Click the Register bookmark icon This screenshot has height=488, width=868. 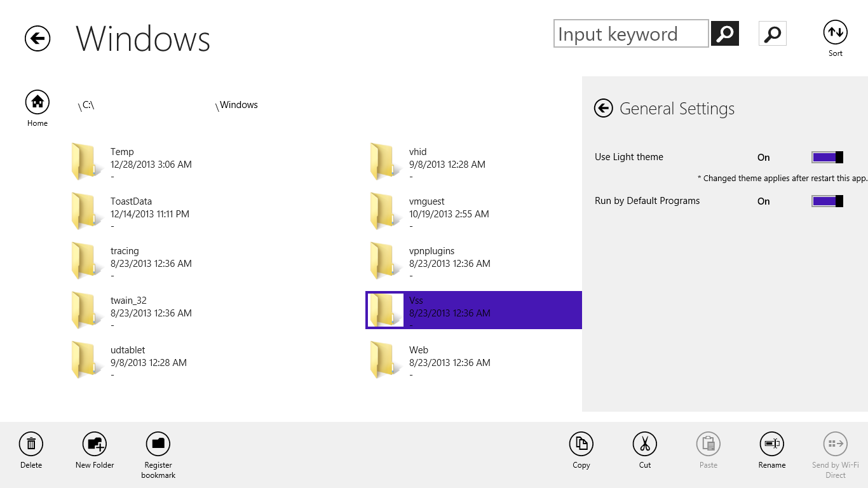[158, 444]
